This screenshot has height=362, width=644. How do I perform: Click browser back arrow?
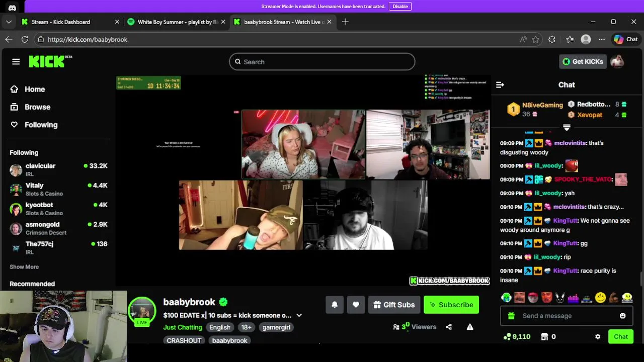[x=9, y=39]
